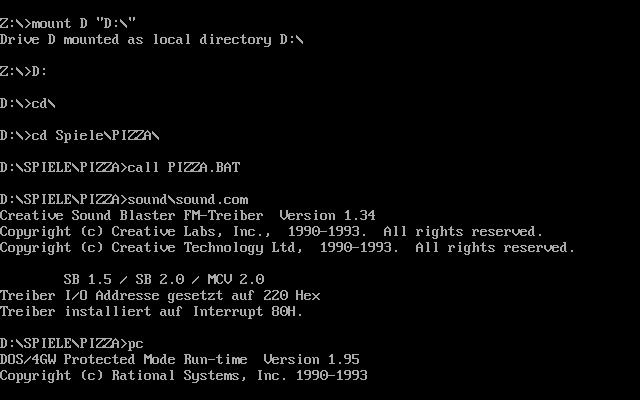Click 'Version 1.95' text
This screenshot has height=400, width=640.
[x=311, y=360]
